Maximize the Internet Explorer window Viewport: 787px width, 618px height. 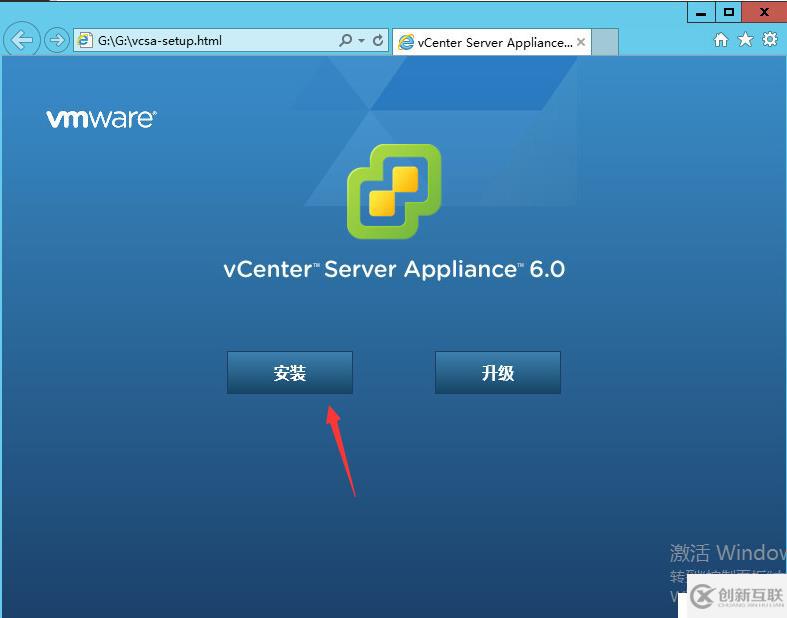(x=729, y=13)
